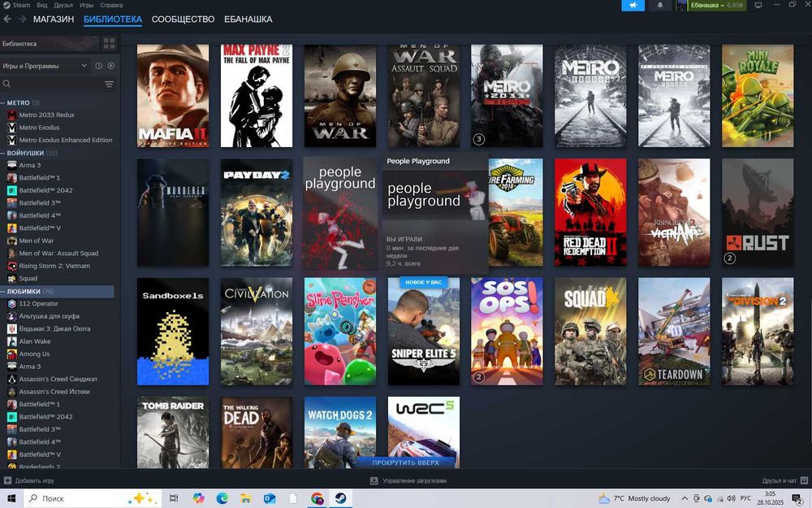Open Friends and Chat icon
This screenshot has width=812, height=508.
[804, 480]
